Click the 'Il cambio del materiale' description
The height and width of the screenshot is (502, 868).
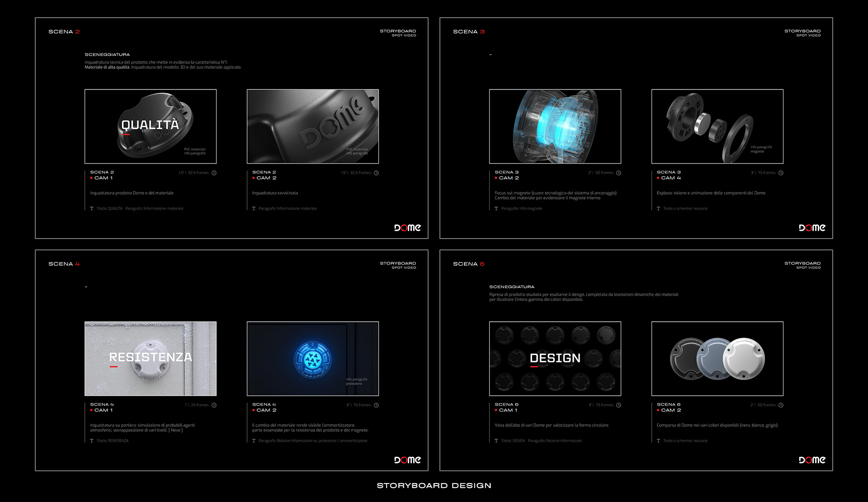(310, 427)
